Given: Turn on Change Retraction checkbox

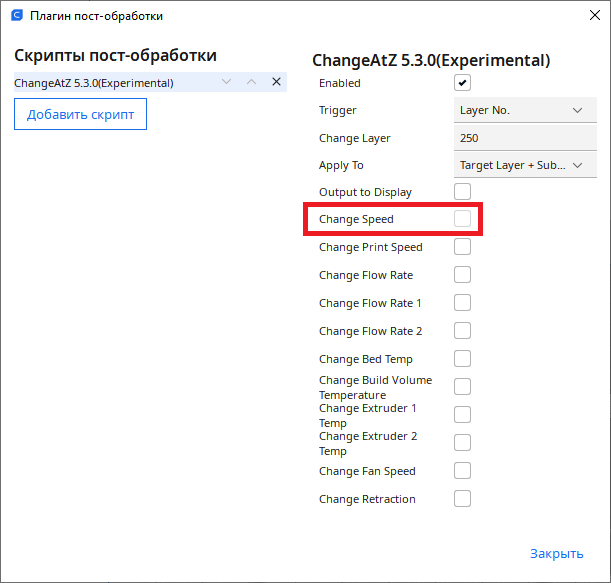Looking at the screenshot, I should point(462,499).
